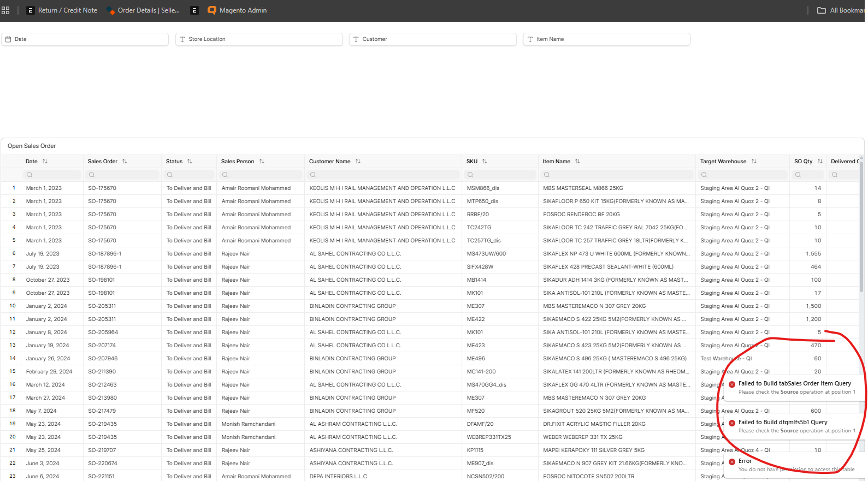The width and height of the screenshot is (868, 481).
Task: Sort table by Sales Person column icon
Action: pos(262,162)
